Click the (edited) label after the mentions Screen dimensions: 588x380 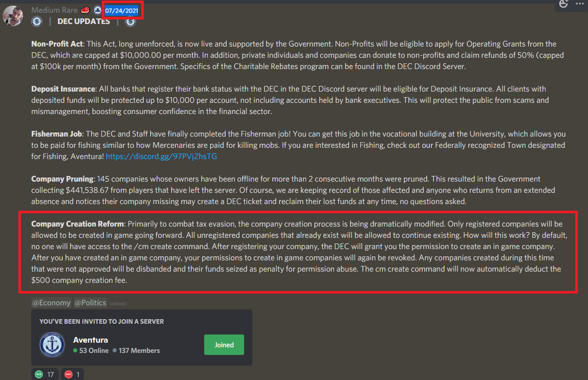coord(118,304)
